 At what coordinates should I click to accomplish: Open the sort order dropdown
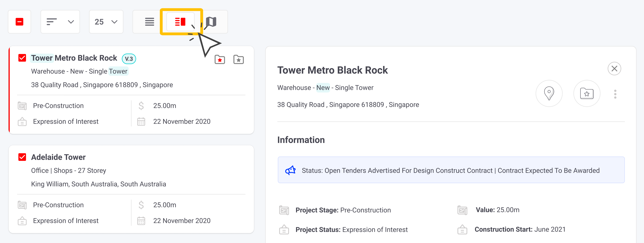pos(60,22)
